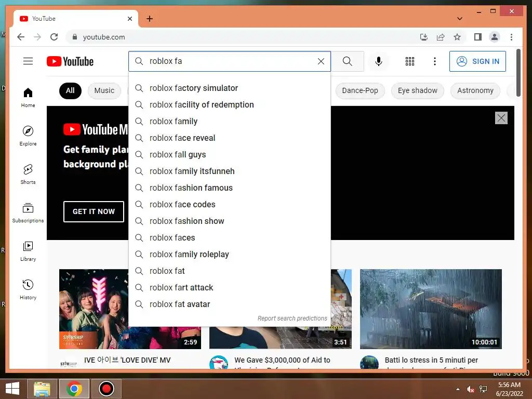Open History in the sidebar

[28, 289]
